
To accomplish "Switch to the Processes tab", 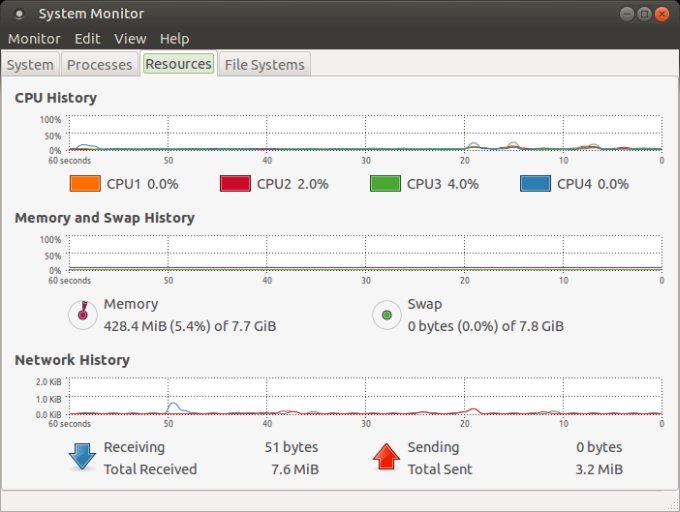I will click(99, 65).
